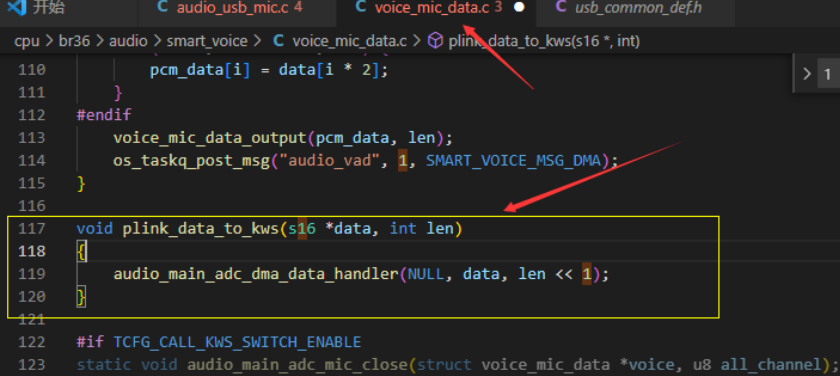
Task: Select 'audio' breadcrumb folder
Action: pos(128,41)
